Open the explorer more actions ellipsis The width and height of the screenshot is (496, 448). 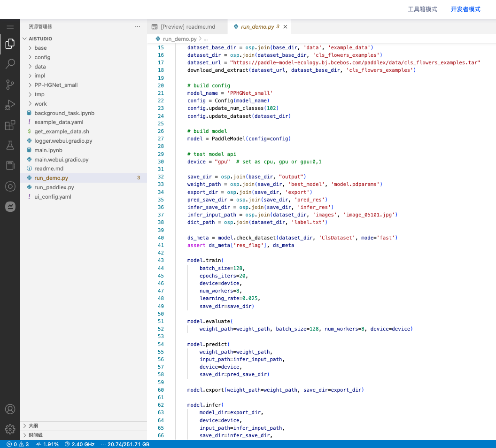point(137,27)
